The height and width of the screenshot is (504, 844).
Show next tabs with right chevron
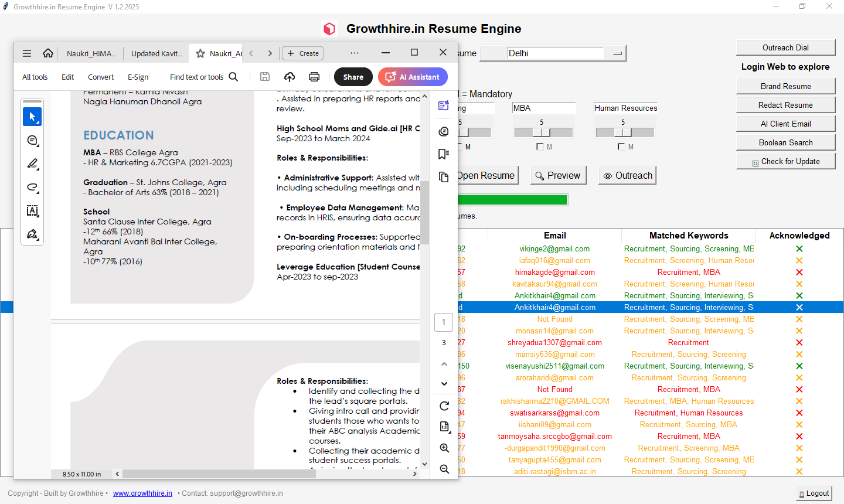pos(270,53)
